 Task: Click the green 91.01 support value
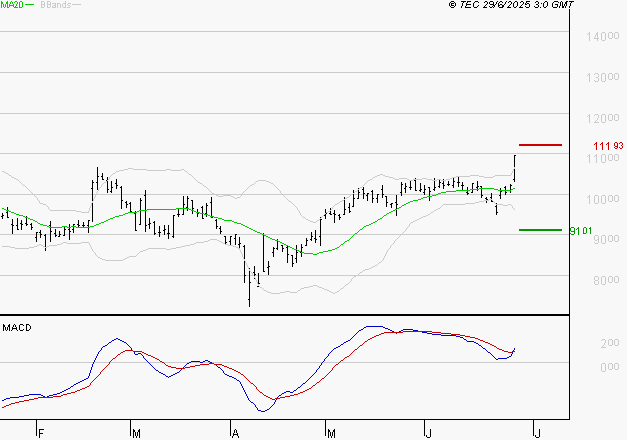(x=581, y=231)
